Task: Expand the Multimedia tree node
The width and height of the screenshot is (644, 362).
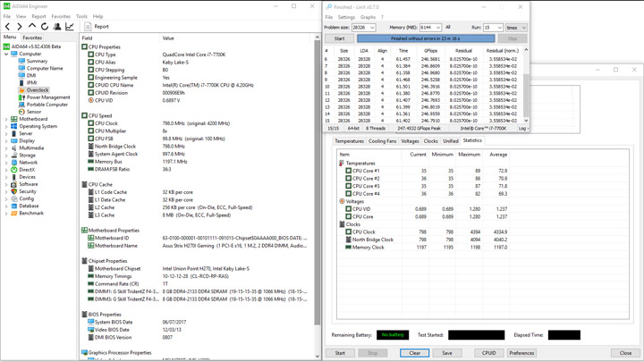Action: click(x=6, y=148)
